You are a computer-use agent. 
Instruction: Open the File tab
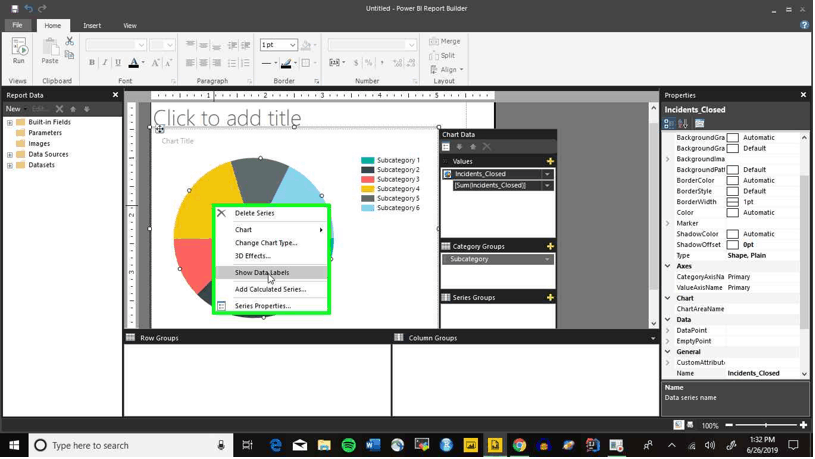(x=18, y=25)
